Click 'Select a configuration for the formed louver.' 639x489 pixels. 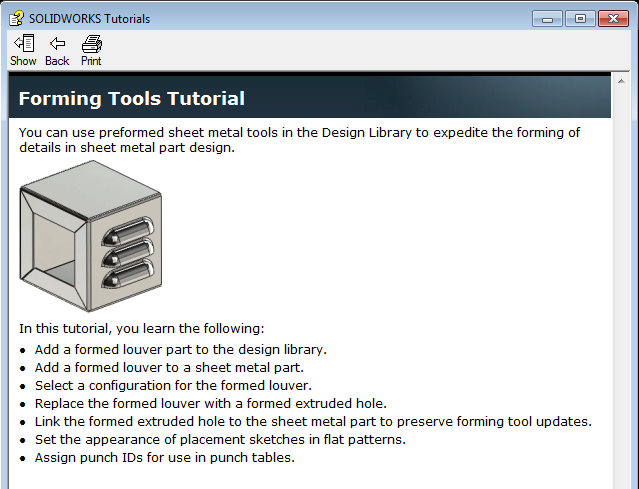point(173,385)
